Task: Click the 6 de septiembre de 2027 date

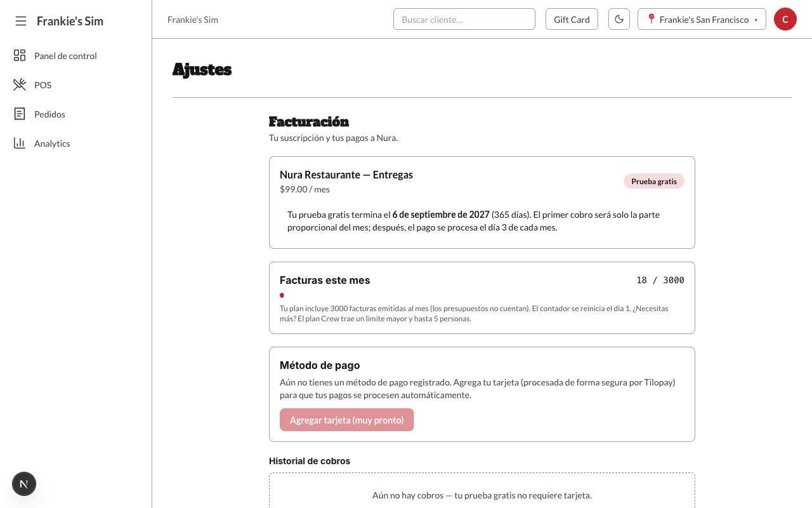Action: [x=441, y=215]
